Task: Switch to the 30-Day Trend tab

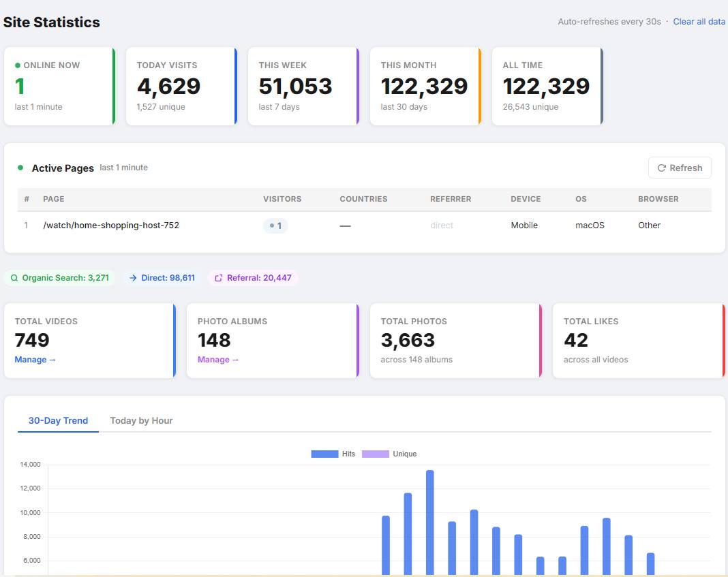Action: (58, 421)
